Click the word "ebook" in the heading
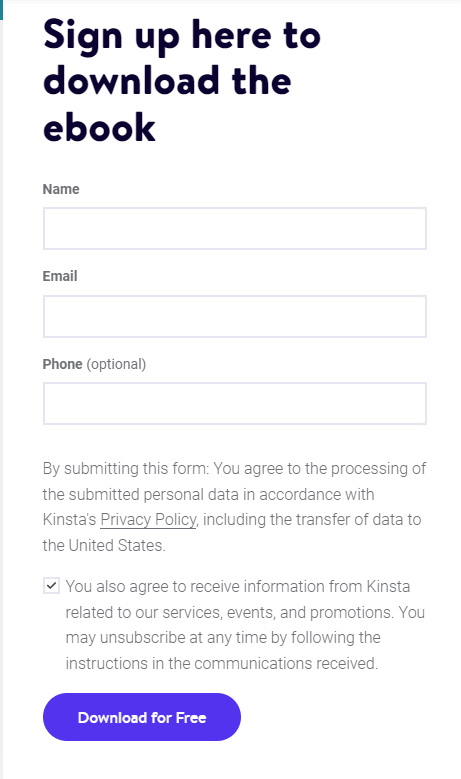 (x=99, y=127)
